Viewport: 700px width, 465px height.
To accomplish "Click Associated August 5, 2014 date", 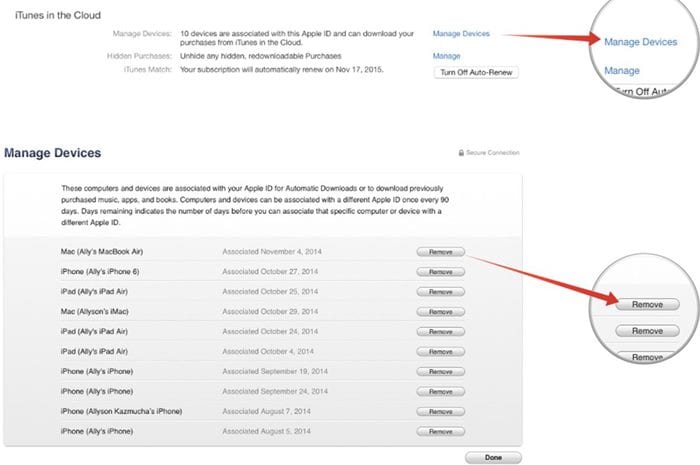I will (x=267, y=431).
